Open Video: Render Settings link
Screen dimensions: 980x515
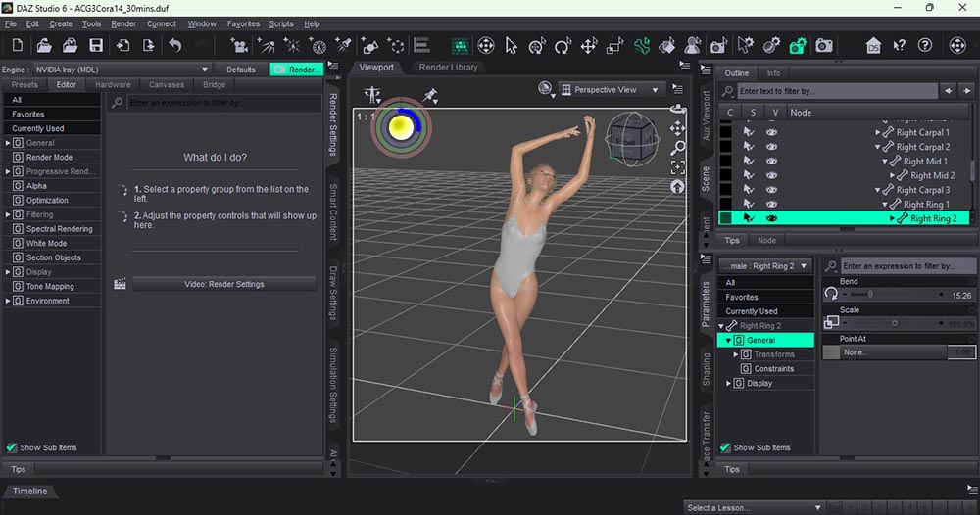(x=223, y=284)
